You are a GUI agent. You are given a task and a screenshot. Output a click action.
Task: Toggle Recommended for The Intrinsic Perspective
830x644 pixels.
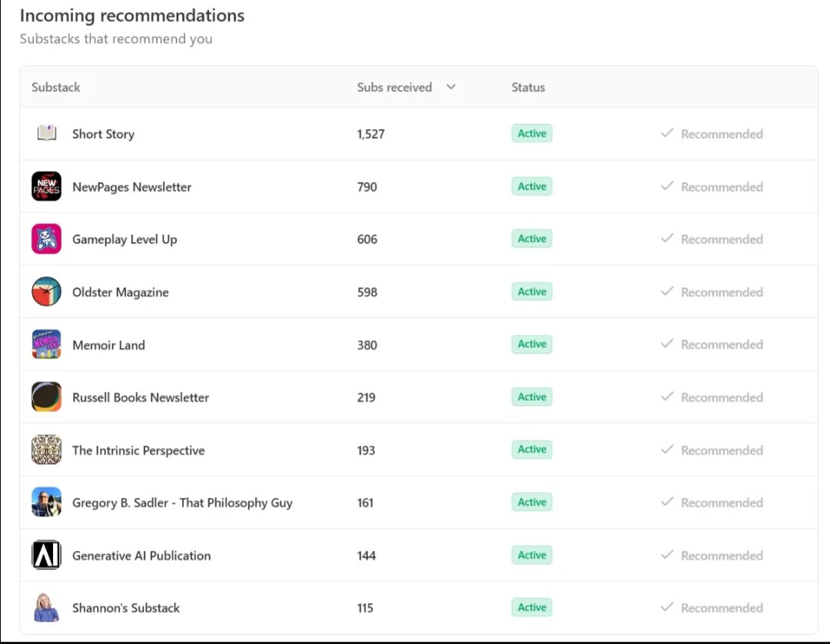712,450
